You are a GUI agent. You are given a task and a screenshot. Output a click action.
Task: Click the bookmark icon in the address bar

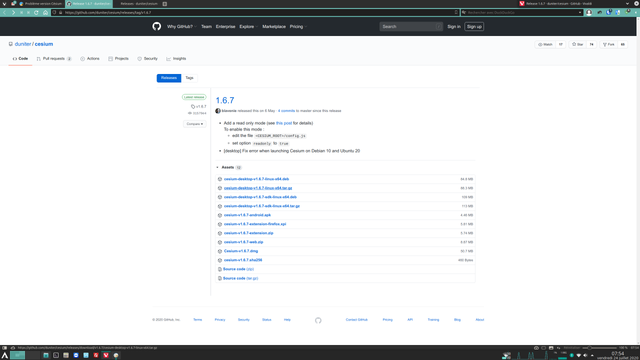pyautogui.click(x=456, y=13)
